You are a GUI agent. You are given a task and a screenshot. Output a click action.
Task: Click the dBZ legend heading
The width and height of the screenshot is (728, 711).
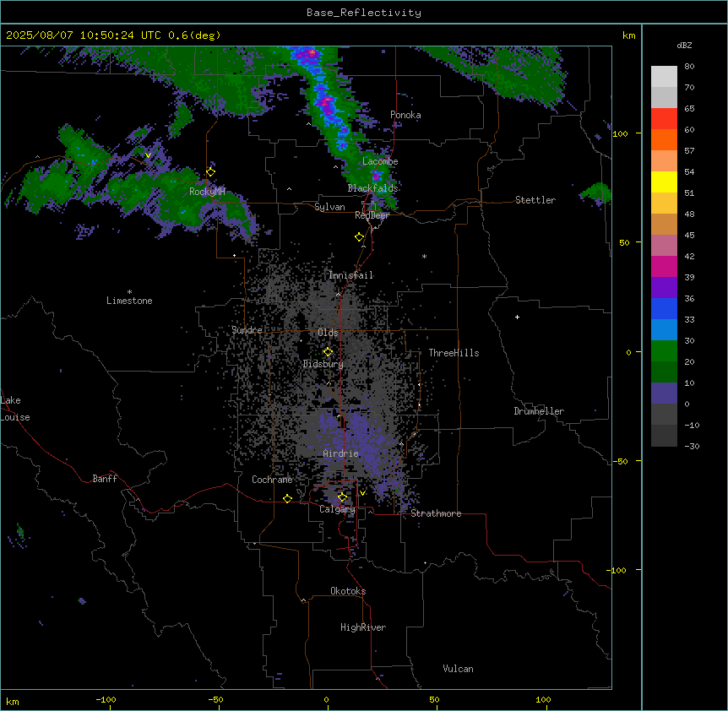point(684,45)
